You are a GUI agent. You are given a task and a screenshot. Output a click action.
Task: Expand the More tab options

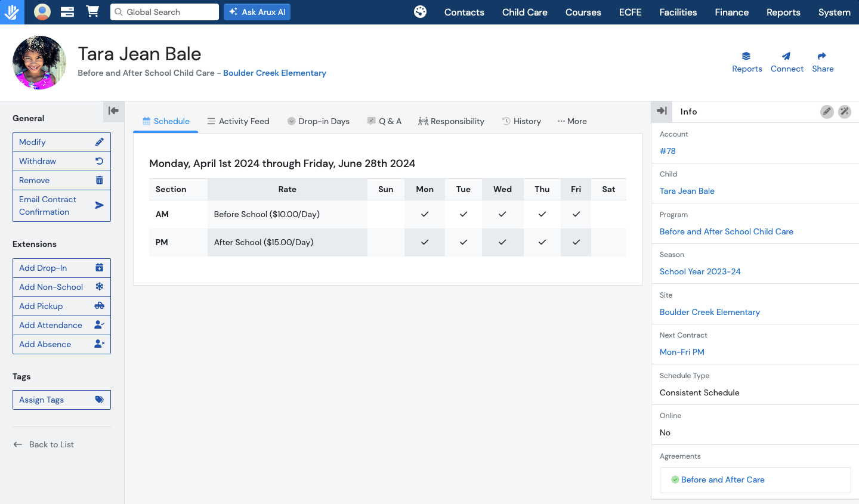pos(572,121)
